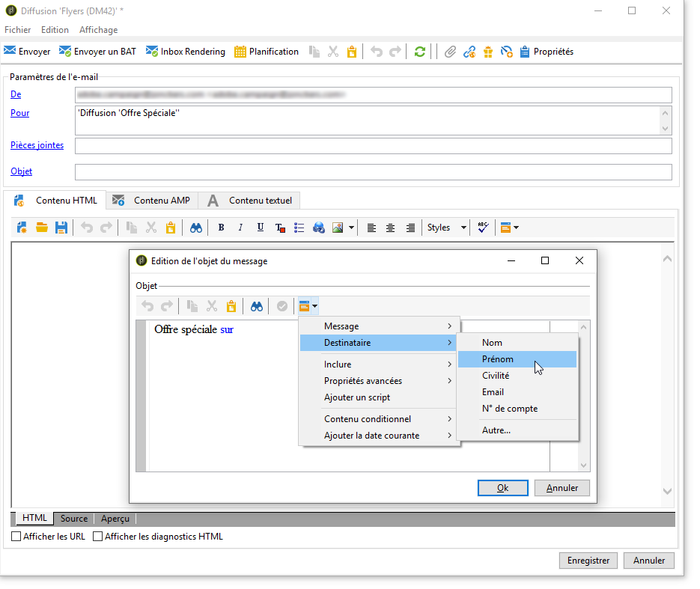Screen dimensions: 700x589
Task: Click the undo arrow in main toolbar
Action: pos(377,52)
